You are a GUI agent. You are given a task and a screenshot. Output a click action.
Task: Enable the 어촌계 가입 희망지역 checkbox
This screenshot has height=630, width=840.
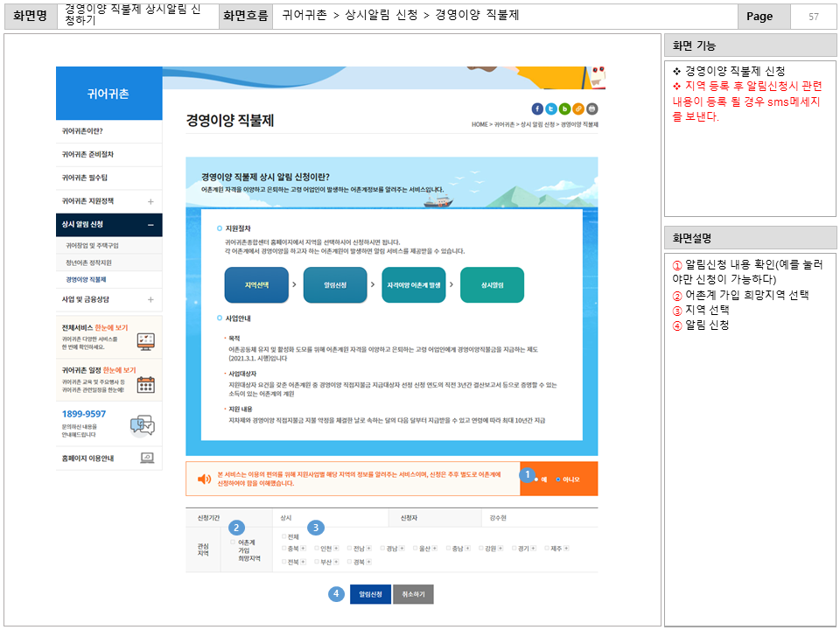tap(232, 542)
